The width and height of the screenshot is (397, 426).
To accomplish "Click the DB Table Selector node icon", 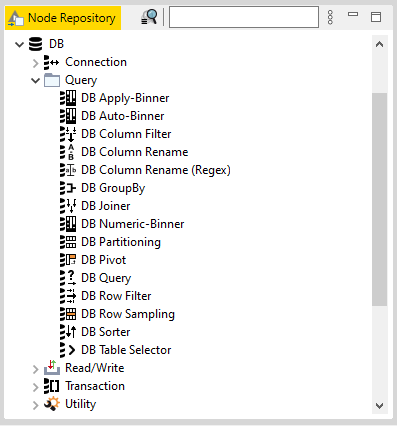I will (68, 350).
